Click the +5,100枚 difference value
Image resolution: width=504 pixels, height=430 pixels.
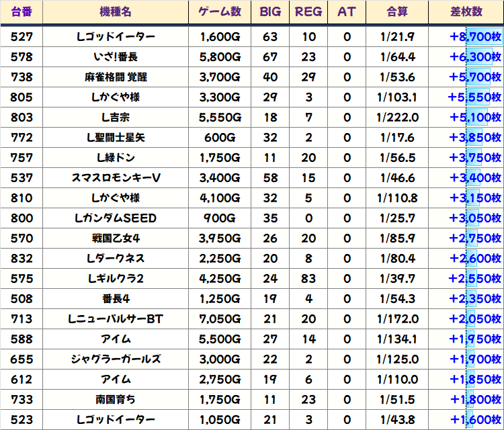tap(475, 118)
